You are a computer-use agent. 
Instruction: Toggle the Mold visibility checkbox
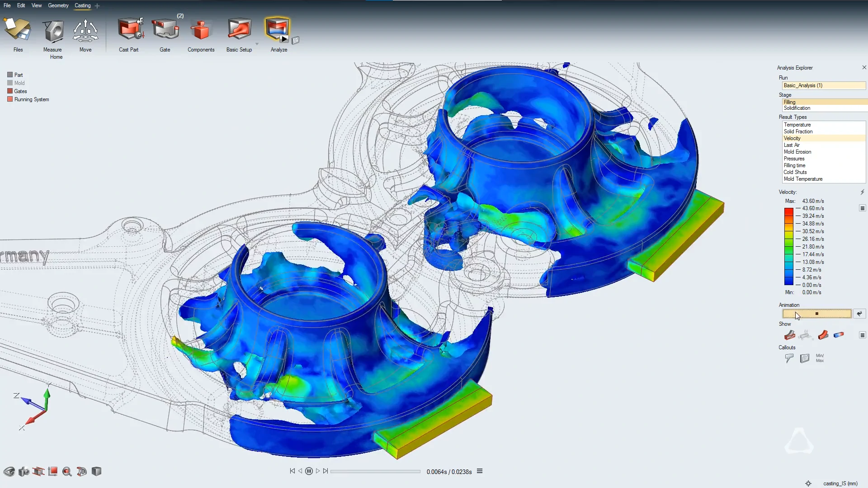click(x=10, y=83)
